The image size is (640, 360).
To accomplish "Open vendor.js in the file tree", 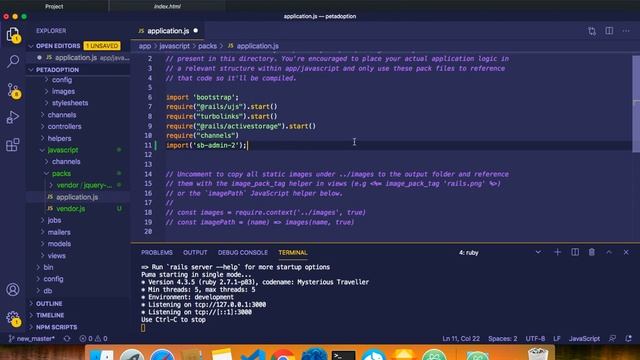I will coord(71,209).
